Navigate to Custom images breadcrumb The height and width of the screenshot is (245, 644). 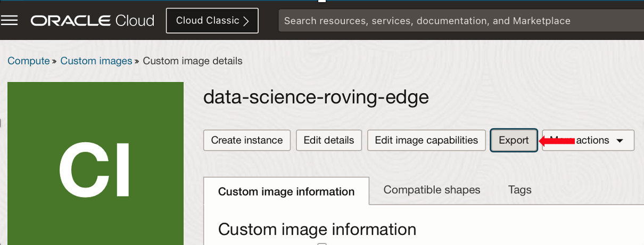coord(96,61)
